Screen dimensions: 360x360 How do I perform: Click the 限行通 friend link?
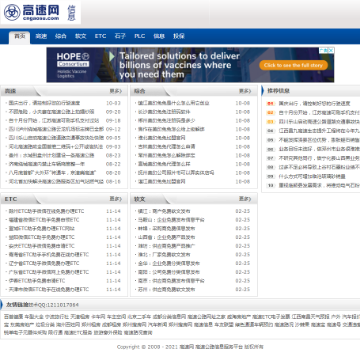55,332
